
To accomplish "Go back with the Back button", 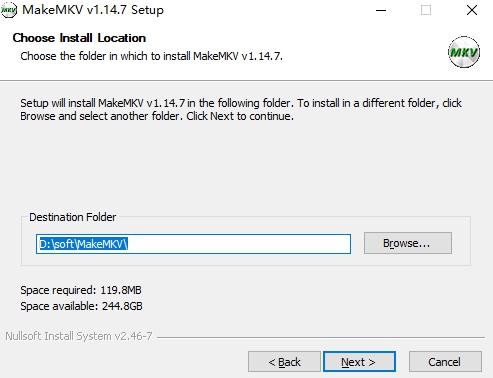I will 284,362.
